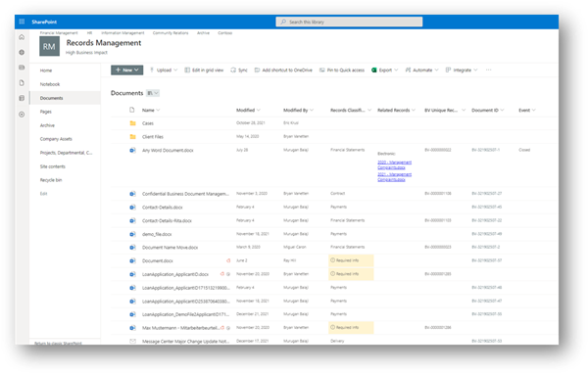The height and width of the screenshot is (374, 588).
Task: Open LoanApplication_DemoFile2 file name
Action: [185, 314]
